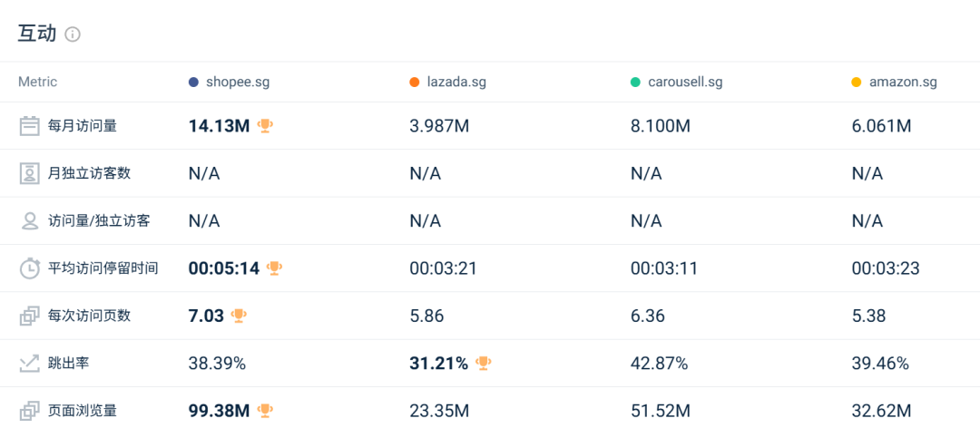
Task: Click the trophy next to 31.21%
Action: coord(484,364)
